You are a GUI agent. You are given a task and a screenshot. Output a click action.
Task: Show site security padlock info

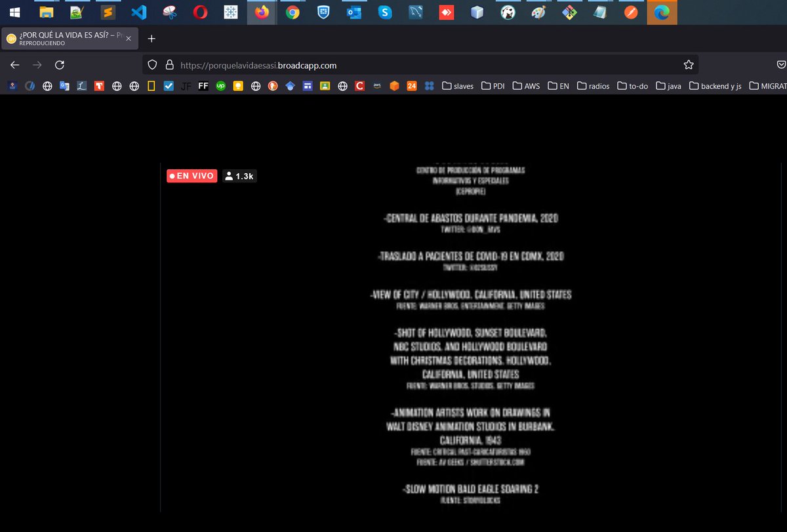point(169,65)
